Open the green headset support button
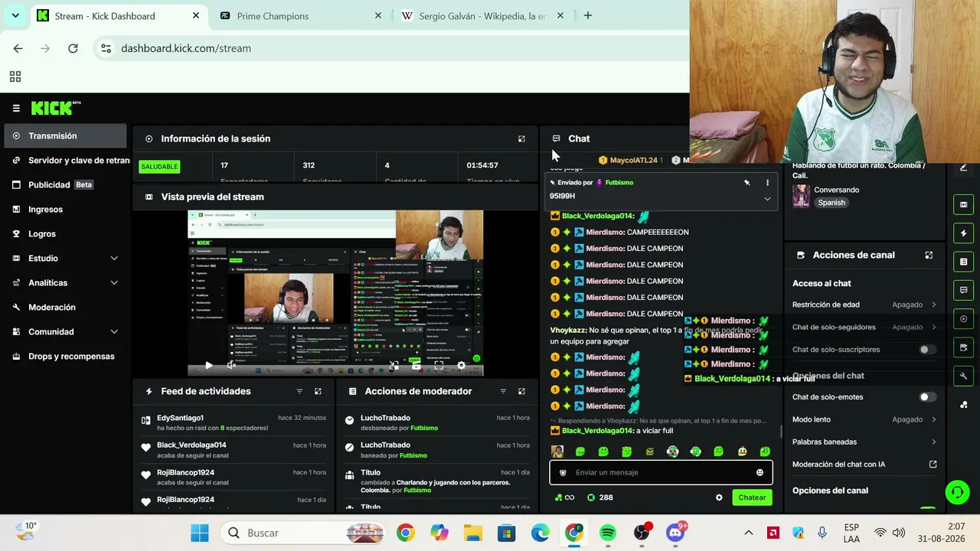Screen dimensions: 980x551 [x=957, y=492]
